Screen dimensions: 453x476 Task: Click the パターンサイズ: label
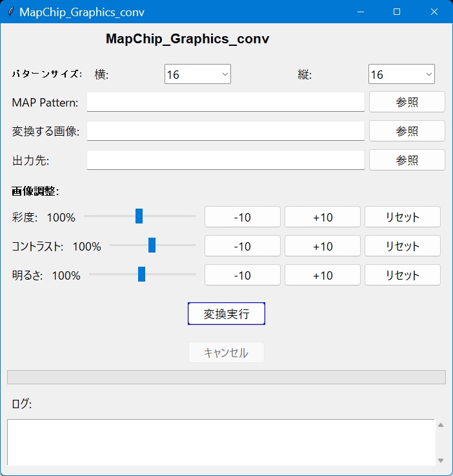[x=47, y=74]
